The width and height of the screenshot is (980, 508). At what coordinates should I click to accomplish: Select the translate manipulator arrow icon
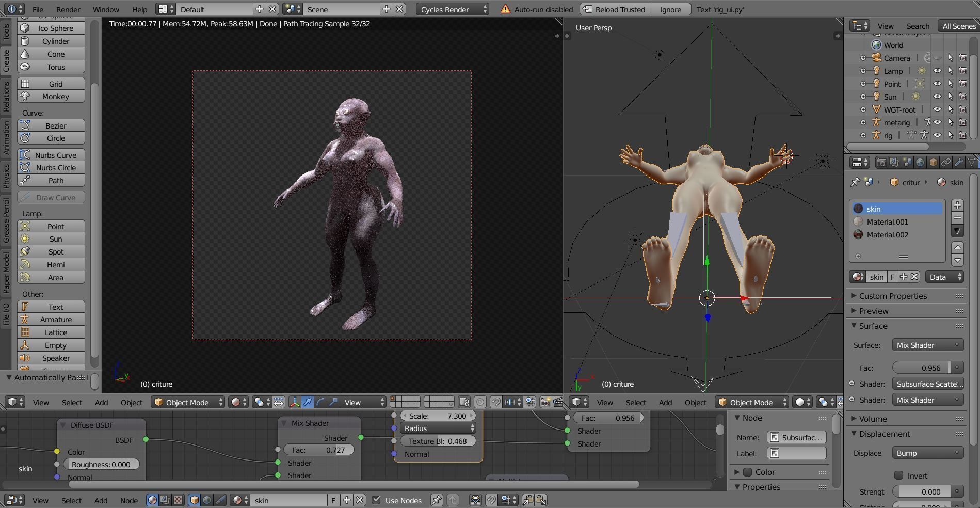coord(308,402)
